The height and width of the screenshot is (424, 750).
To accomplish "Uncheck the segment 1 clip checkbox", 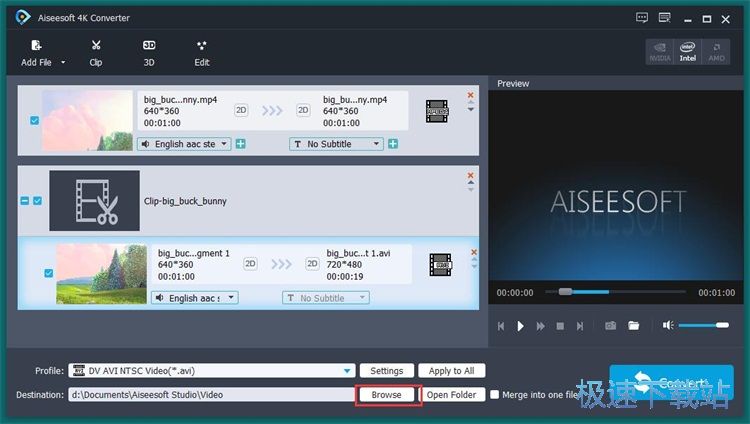I will pos(48,273).
